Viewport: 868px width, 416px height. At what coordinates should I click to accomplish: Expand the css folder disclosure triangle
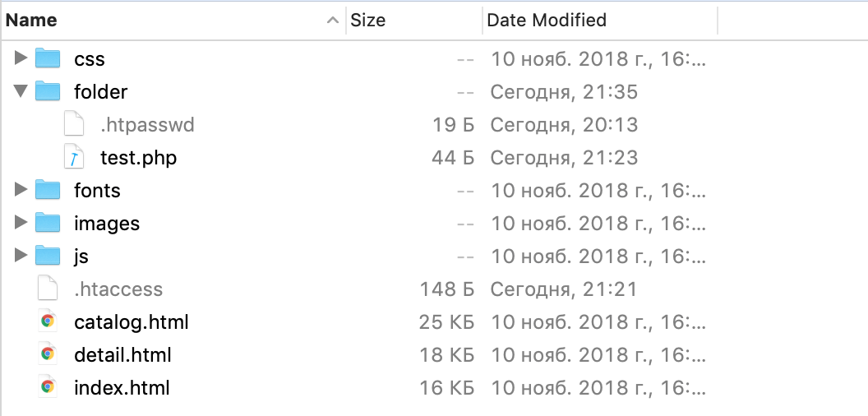click(21, 58)
